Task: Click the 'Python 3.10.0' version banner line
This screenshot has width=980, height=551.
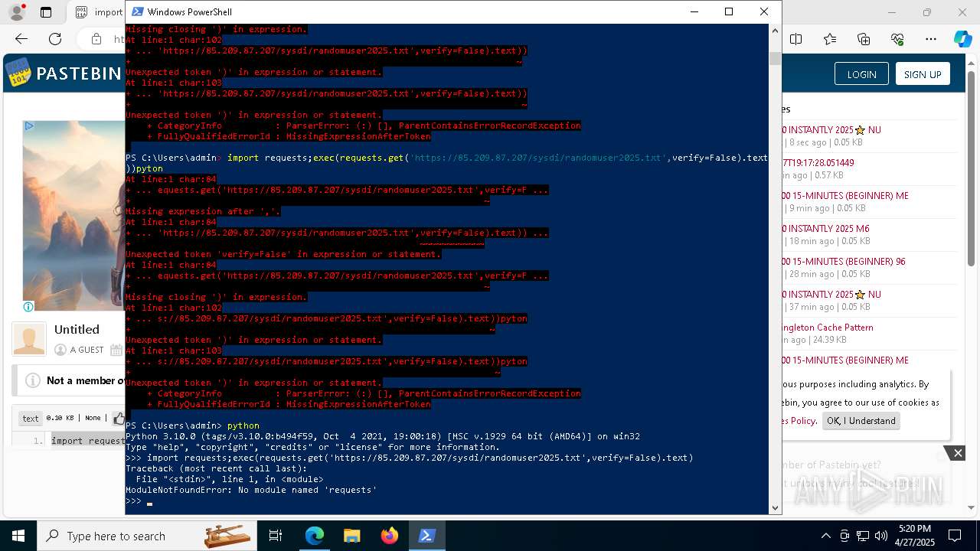Action: coord(383,436)
